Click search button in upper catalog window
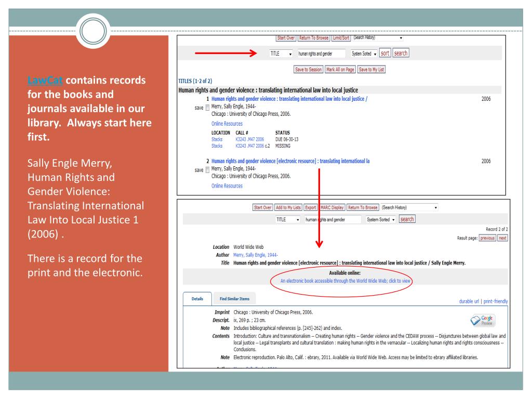This screenshot has width=532, height=399. [401, 54]
